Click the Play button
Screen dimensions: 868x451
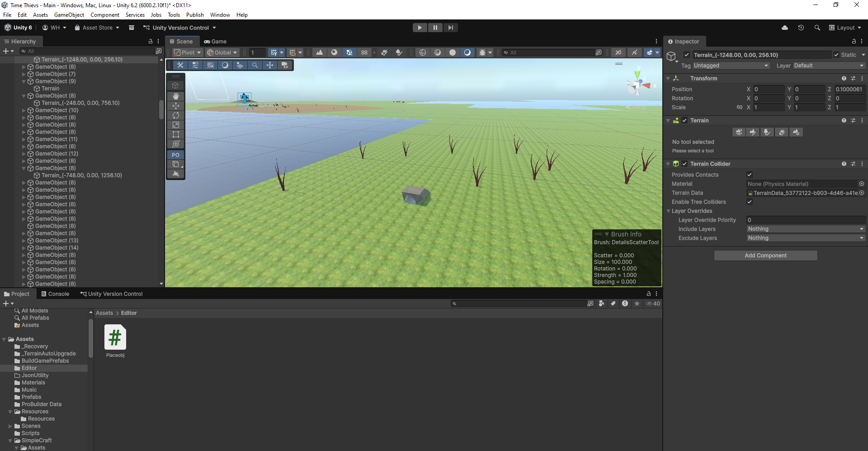(x=420, y=28)
